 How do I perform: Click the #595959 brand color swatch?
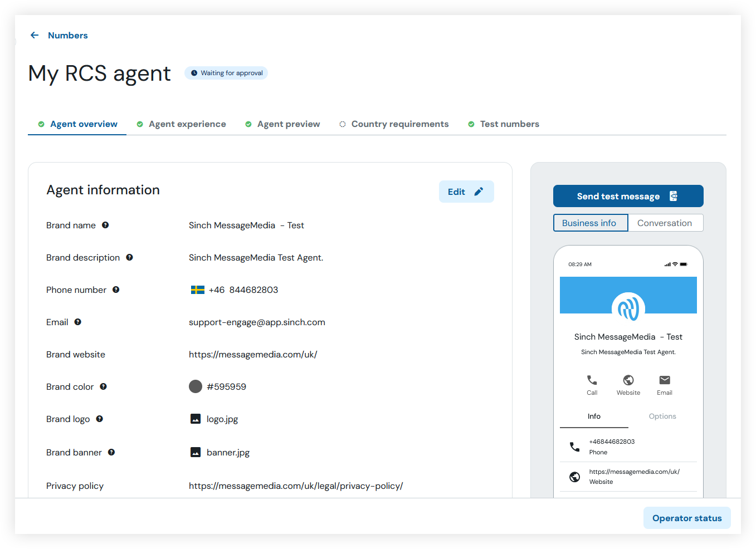196,386
